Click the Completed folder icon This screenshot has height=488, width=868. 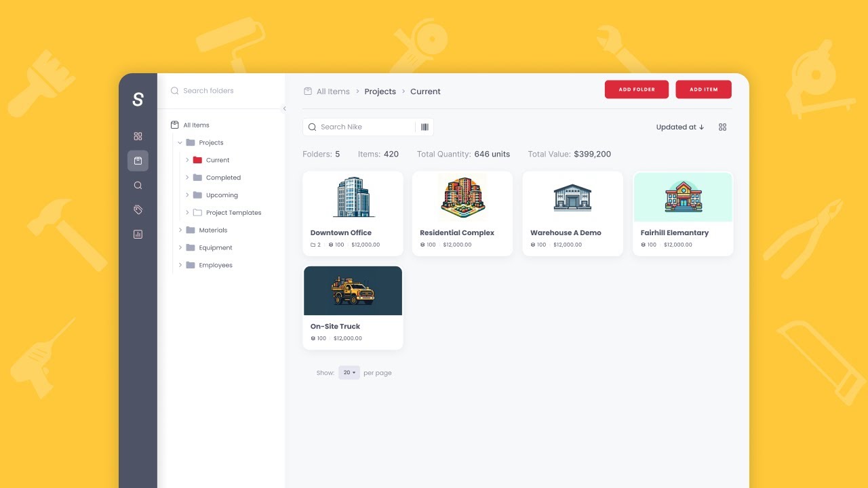click(197, 178)
